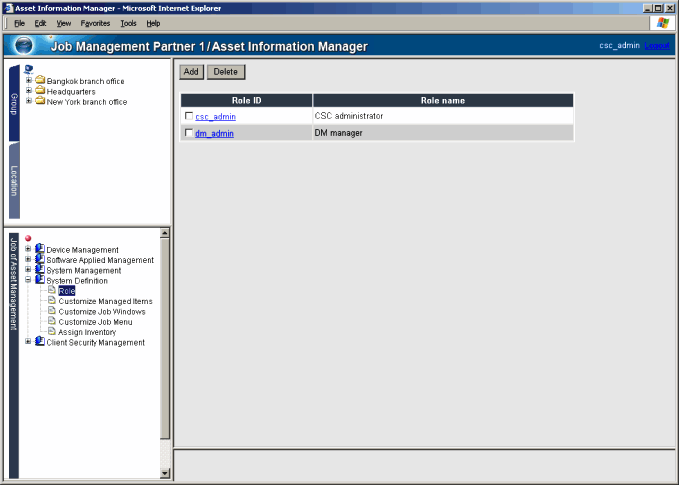Click the Customize Managed Items page icon
Image resolution: width=679 pixels, height=485 pixels.
[x=52, y=301]
